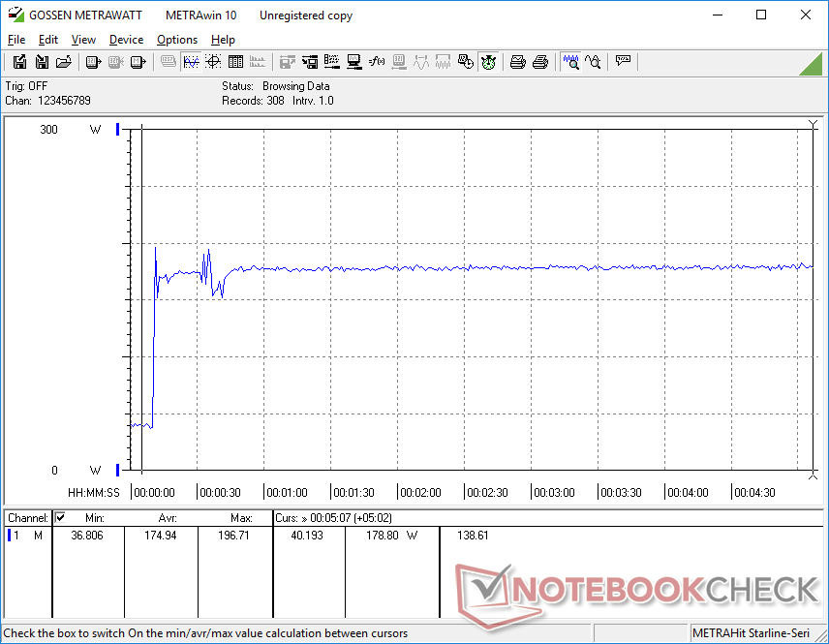Click the Chan: 123456789 text
This screenshot has height=644, width=829.
[x=48, y=101]
